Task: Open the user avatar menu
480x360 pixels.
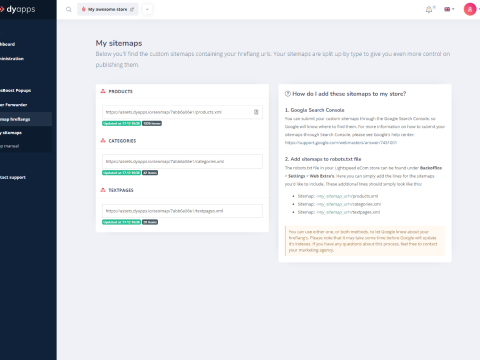Action: (x=470, y=9)
